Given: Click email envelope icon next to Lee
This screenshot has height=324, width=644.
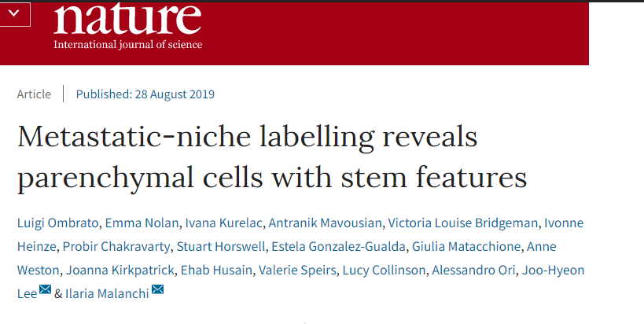Looking at the screenshot, I should point(45,289).
